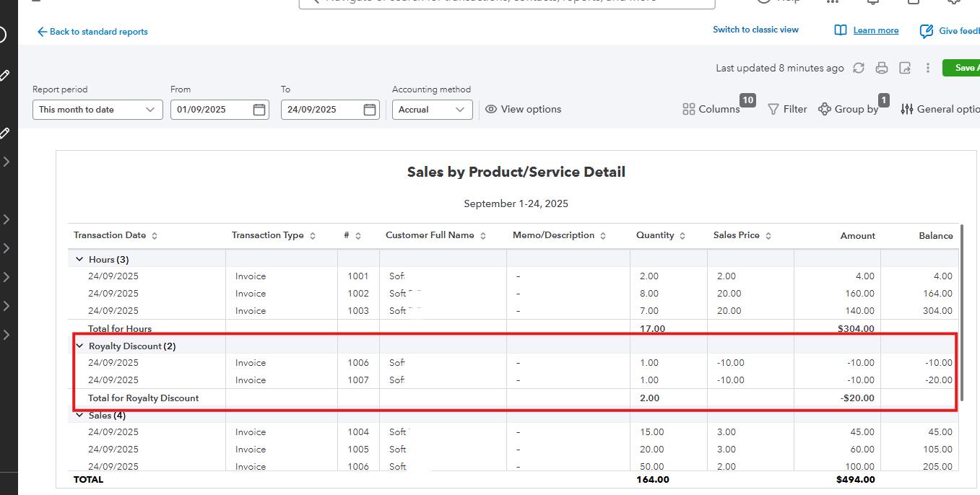This screenshot has width=980, height=495.
Task: Open the Accounting method dropdown
Action: (x=432, y=110)
